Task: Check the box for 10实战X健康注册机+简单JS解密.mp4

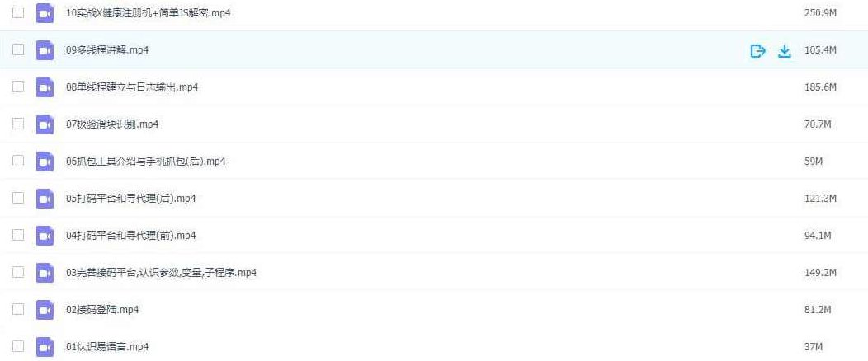Action: [x=18, y=14]
